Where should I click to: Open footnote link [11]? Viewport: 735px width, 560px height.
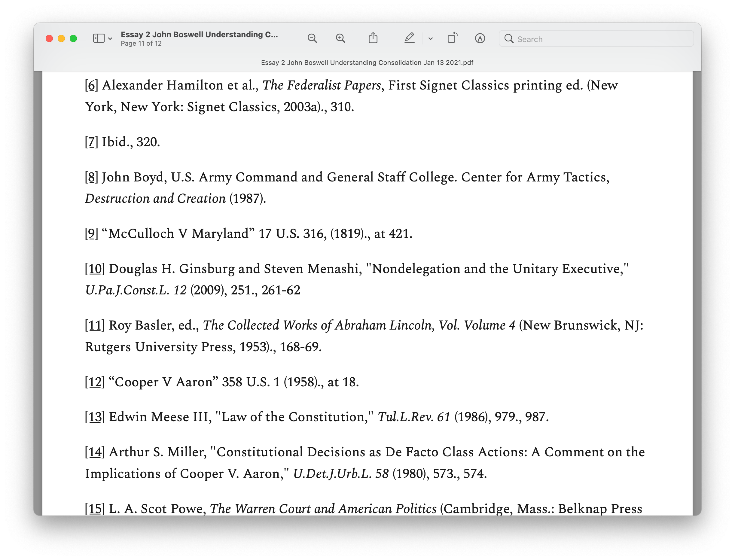95,326
